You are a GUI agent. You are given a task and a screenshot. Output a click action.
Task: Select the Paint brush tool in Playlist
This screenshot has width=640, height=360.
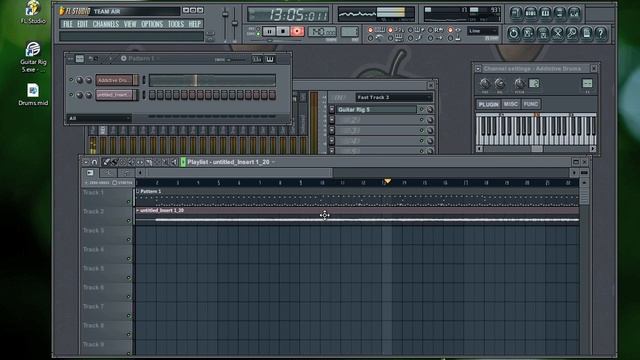(115, 162)
